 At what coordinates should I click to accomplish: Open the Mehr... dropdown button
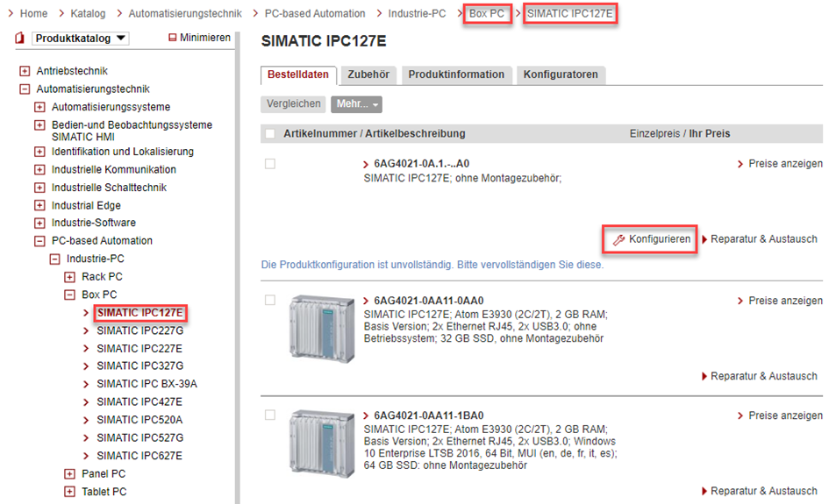click(x=356, y=104)
